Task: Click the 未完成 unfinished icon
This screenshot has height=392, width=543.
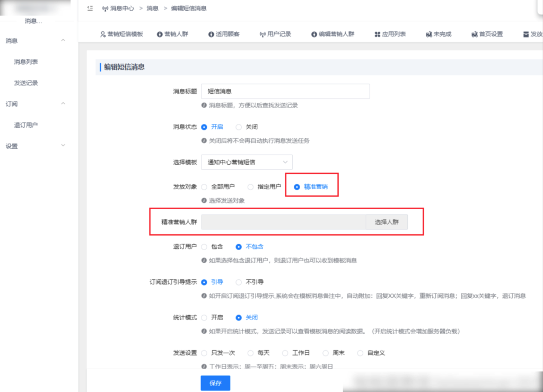Action: point(428,33)
